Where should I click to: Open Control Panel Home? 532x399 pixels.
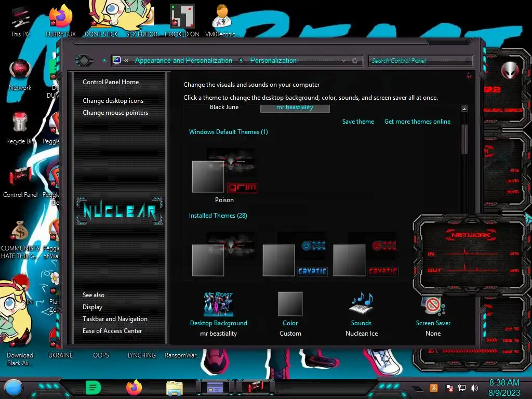click(111, 82)
